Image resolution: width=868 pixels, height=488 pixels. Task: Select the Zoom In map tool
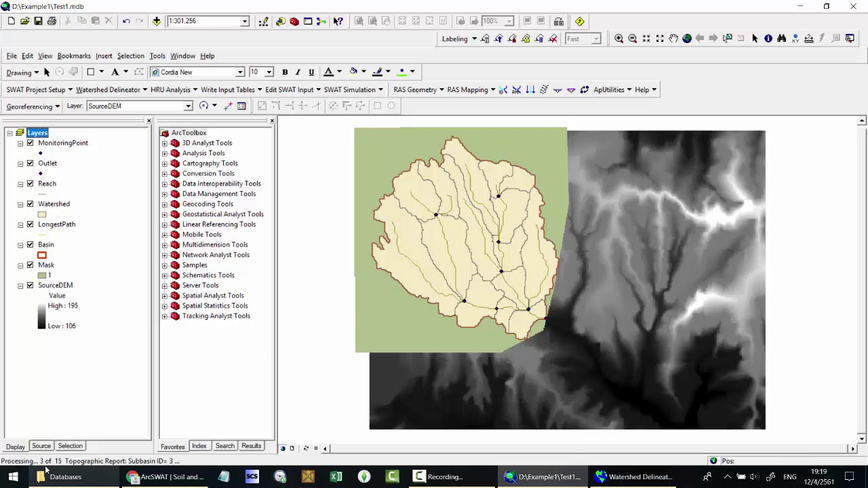pos(618,39)
